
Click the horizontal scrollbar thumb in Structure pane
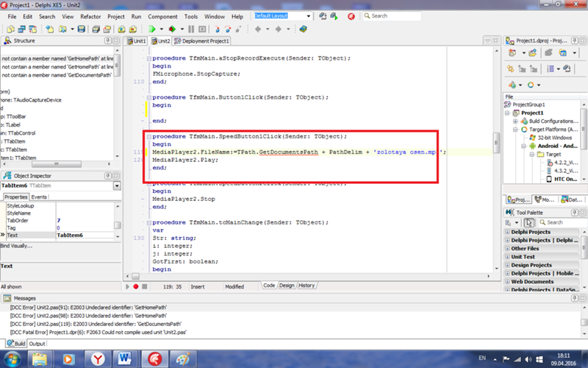click(57, 164)
